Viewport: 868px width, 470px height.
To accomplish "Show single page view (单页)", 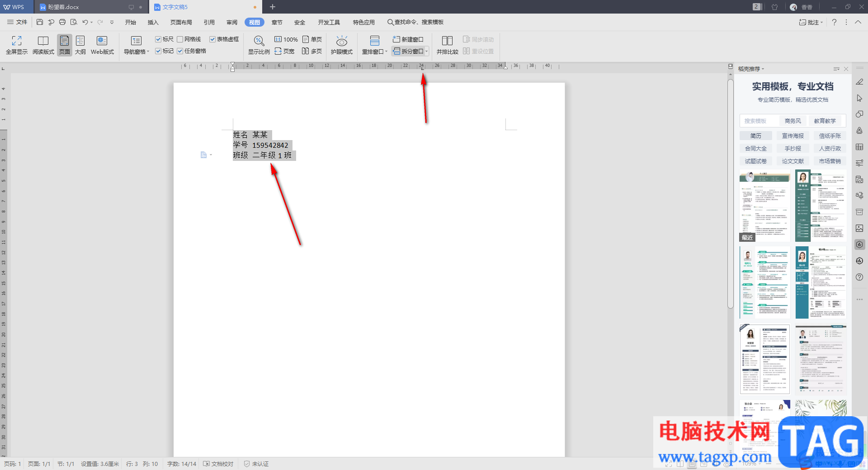I will [312, 39].
